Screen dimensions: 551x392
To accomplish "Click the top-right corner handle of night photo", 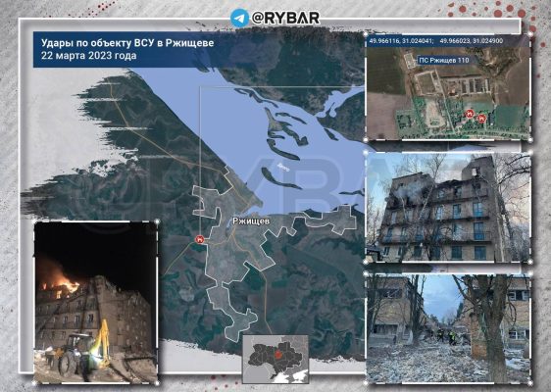I will (x=157, y=221).
